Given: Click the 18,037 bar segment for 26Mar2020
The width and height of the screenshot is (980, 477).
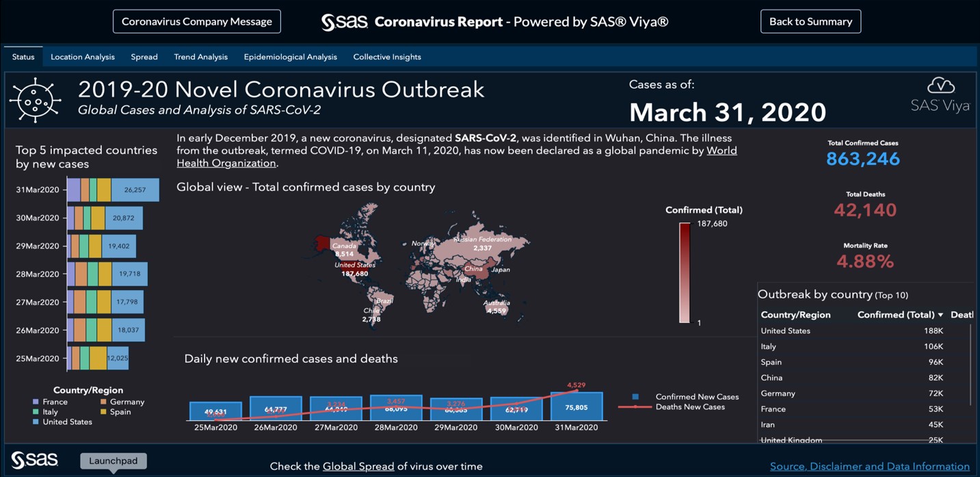Looking at the screenshot, I should (x=128, y=330).
